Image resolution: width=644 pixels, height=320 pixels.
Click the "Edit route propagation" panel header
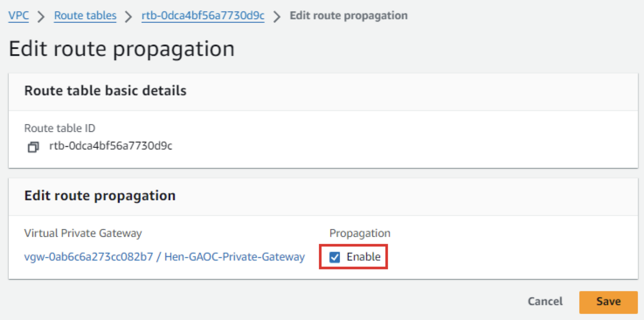[100, 195]
